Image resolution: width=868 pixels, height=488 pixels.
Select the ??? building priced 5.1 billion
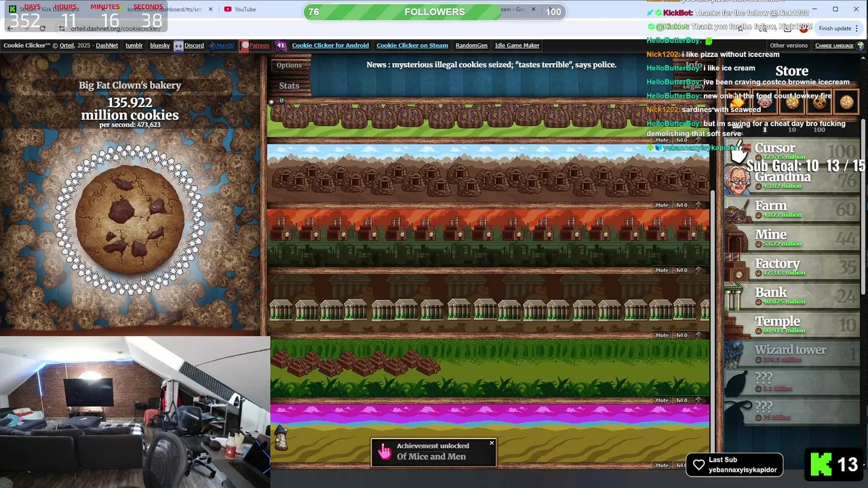(x=792, y=382)
